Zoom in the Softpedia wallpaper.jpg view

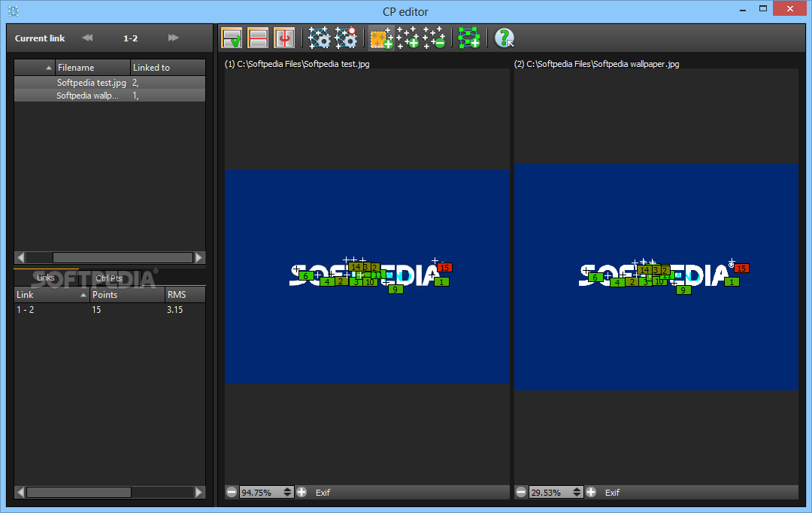(591, 492)
